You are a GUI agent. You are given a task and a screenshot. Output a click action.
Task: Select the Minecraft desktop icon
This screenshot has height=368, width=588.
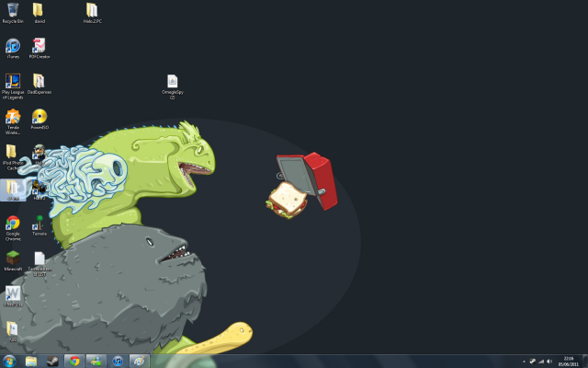[13, 259]
